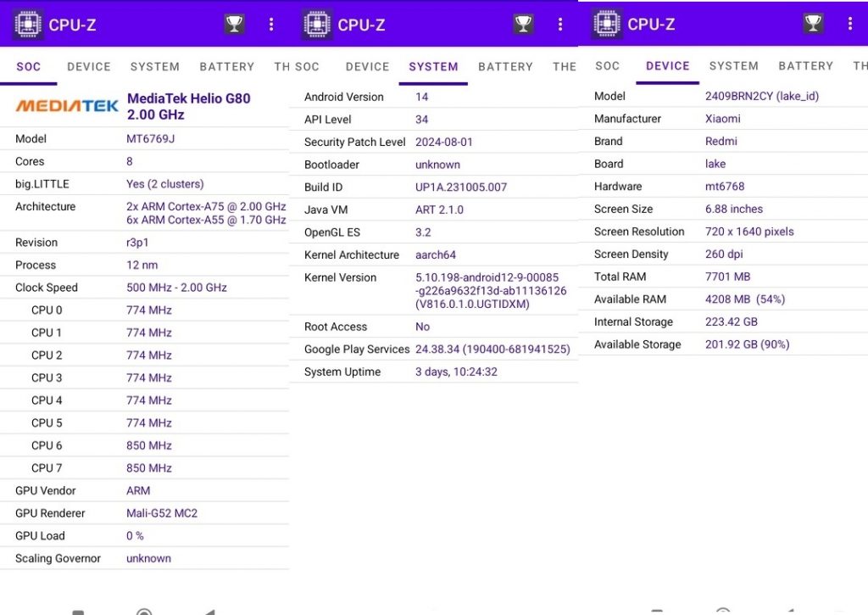Select device Model 2409BRN2CY (lake_id)
This screenshot has height=615, width=868.
(762, 97)
